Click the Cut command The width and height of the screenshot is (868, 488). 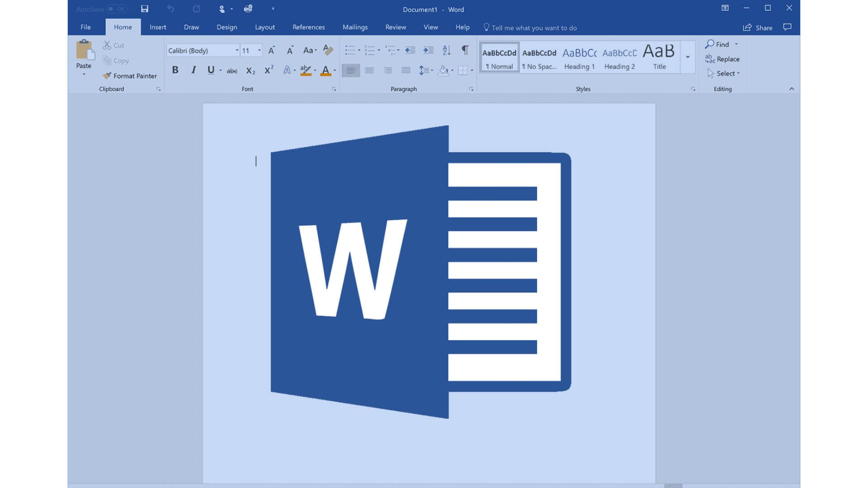[113, 45]
